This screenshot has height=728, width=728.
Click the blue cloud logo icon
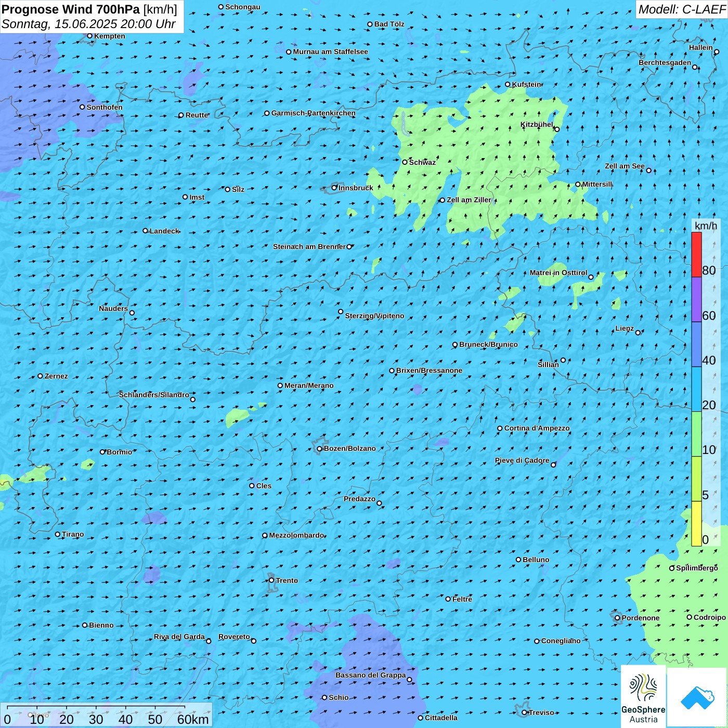pyautogui.click(x=697, y=697)
